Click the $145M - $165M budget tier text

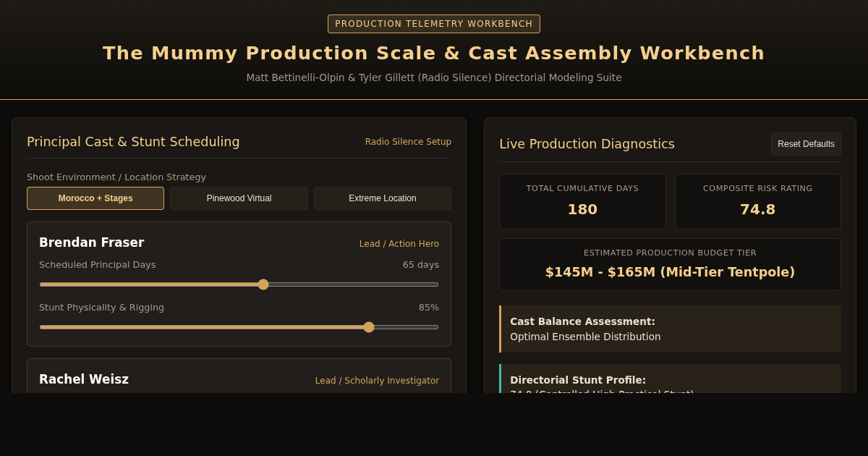click(670, 272)
